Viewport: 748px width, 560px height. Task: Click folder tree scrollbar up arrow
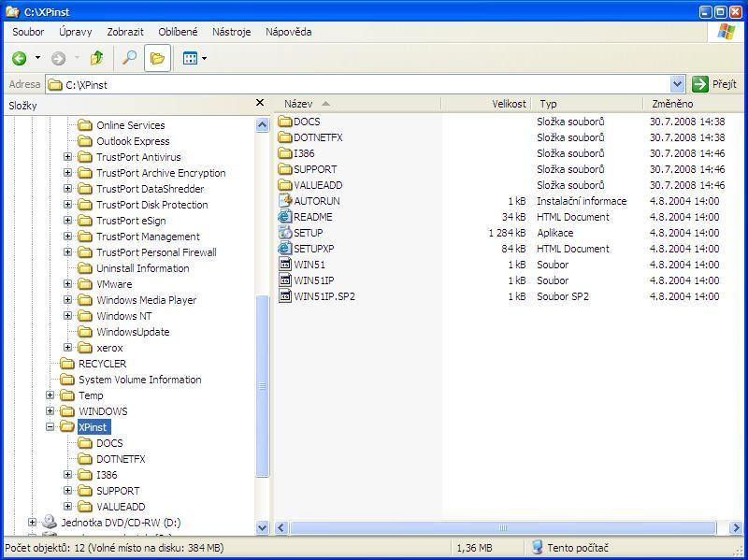pyautogui.click(x=263, y=125)
